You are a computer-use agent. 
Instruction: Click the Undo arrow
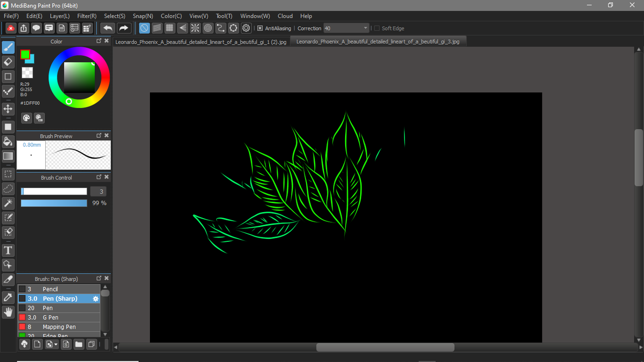tap(108, 28)
